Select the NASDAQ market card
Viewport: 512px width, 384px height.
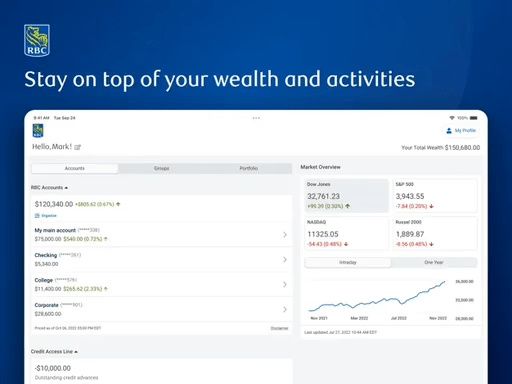click(347, 233)
